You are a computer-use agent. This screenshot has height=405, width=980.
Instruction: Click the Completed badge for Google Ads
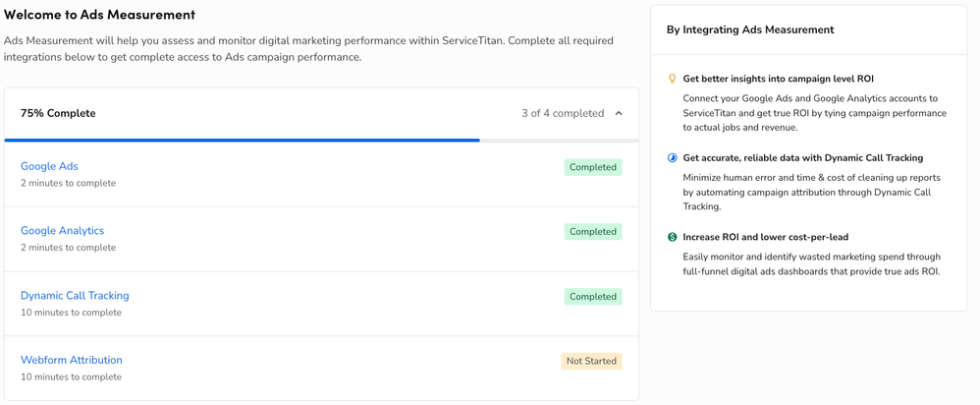click(x=593, y=167)
